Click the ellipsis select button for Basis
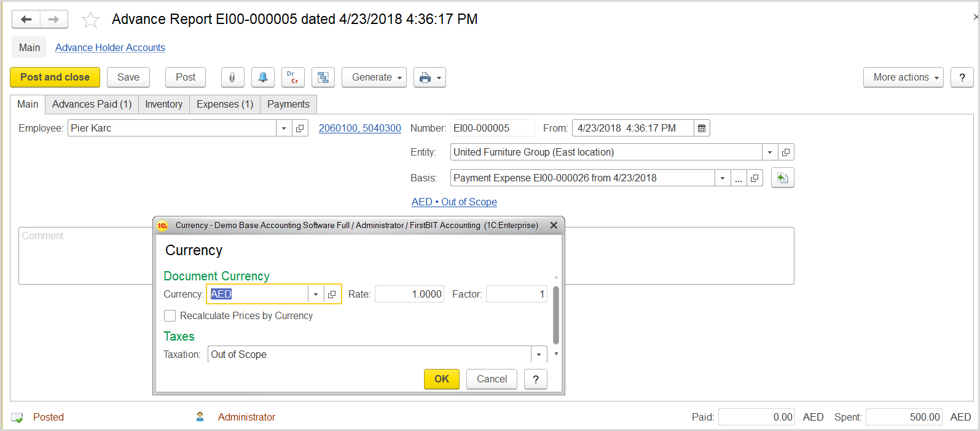Viewport: 980px width, 431px height. click(739, 178)
